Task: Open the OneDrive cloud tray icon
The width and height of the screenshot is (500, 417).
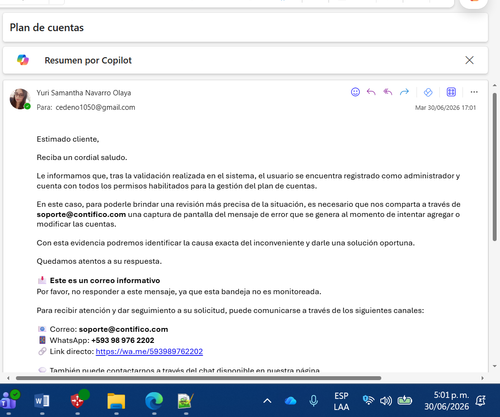Action: 291,401
